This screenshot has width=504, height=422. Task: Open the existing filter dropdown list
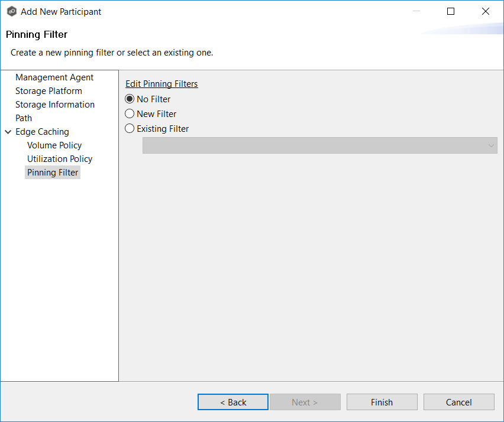coord(319,145)
